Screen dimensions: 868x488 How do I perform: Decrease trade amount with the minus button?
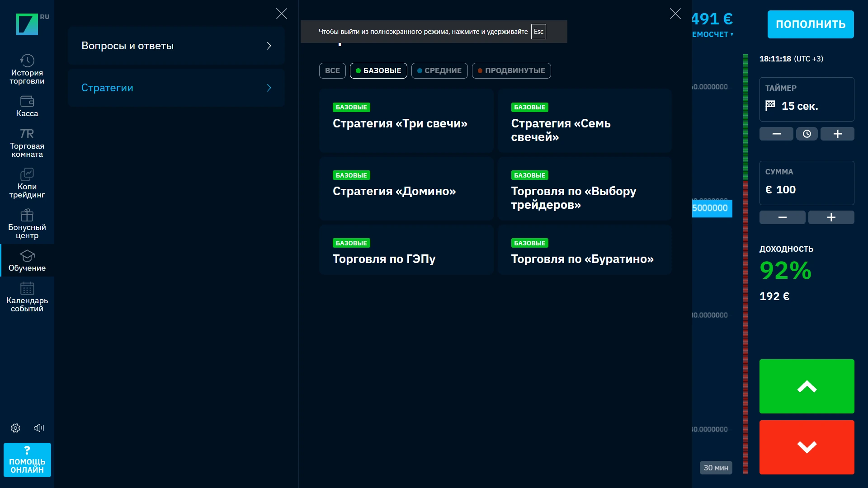(x=783, y=217)
